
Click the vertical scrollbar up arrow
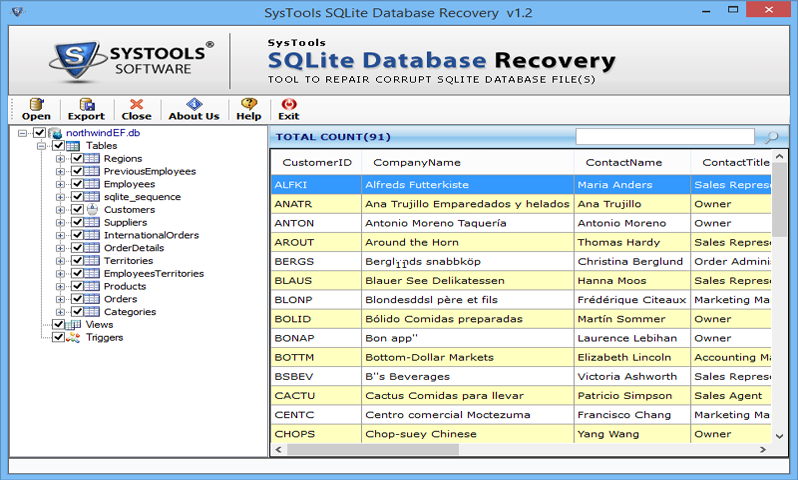pos(779,157)
